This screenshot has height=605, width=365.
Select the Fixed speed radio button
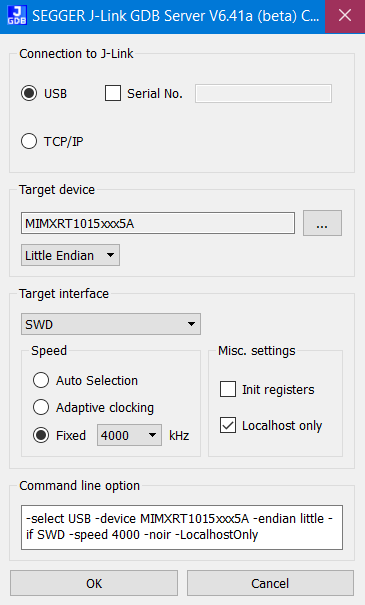point(41,435)
